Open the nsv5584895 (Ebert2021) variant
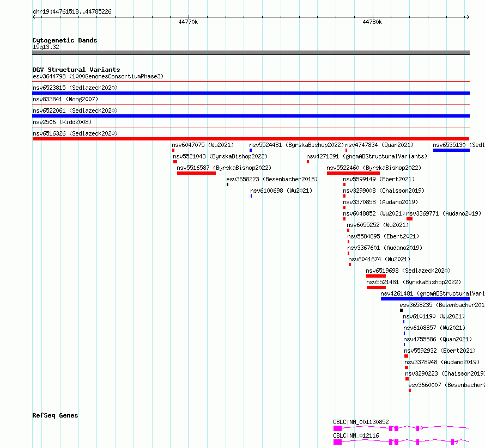 coord(383,236)
